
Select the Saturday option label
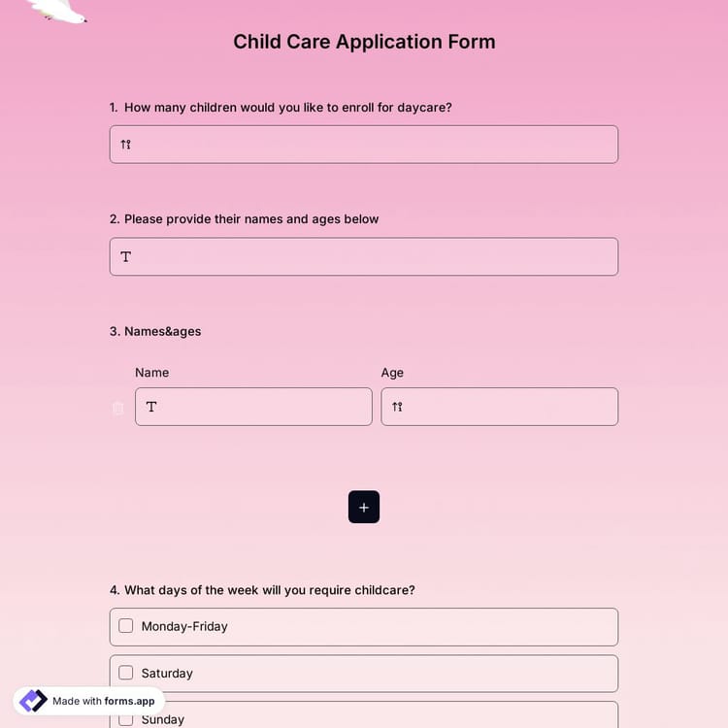click(x=167, y=673)
